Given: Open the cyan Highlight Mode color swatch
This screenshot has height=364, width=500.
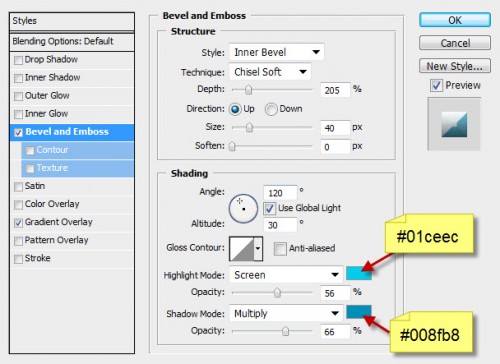Looking at the screenshot, I should (359, 273).
